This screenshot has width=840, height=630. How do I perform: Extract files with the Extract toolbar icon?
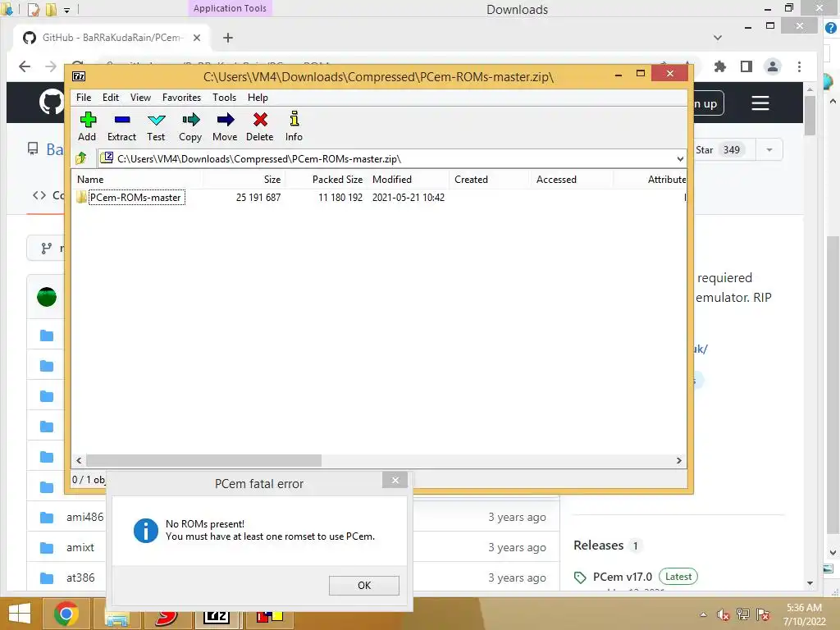click(x=121, y=127)
